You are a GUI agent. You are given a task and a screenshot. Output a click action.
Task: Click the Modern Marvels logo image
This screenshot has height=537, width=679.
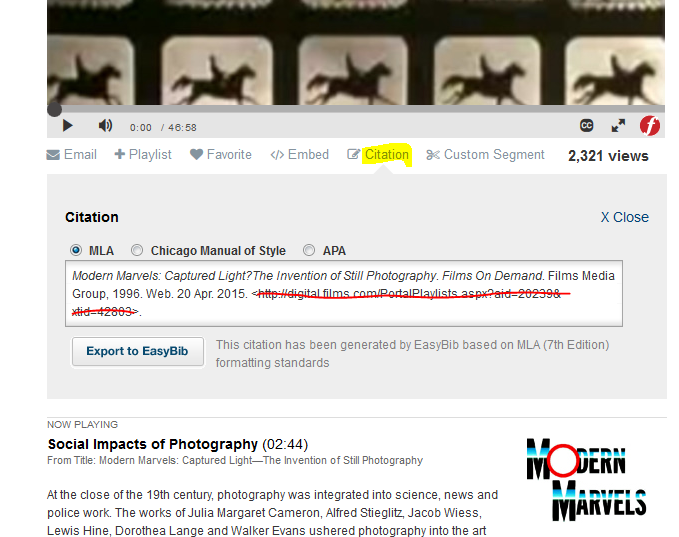(586, 479)
